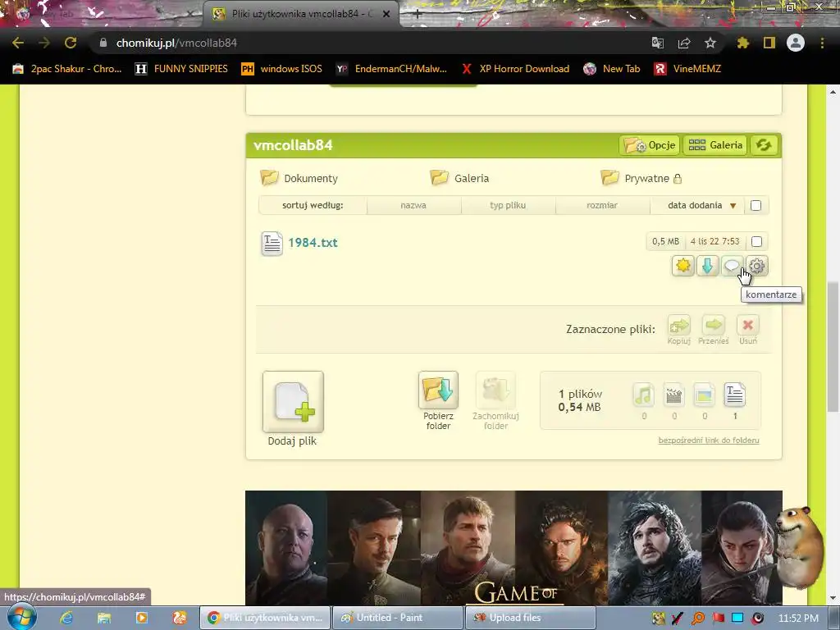Open the Chrome three-dot menu

pos(822,43)
